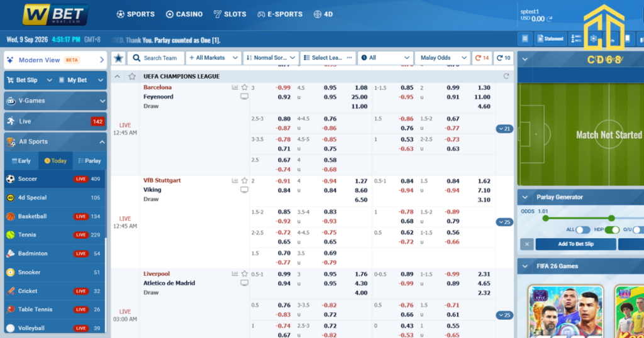This screenshot has height=338, width=644.
Task: Open statistics chart icon for Barcelona match
Action: (235, 87)
